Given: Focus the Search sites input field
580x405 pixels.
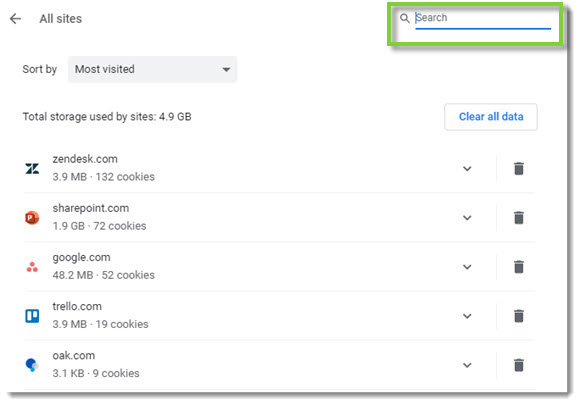Looking at the screenshot, I should 483,18.
